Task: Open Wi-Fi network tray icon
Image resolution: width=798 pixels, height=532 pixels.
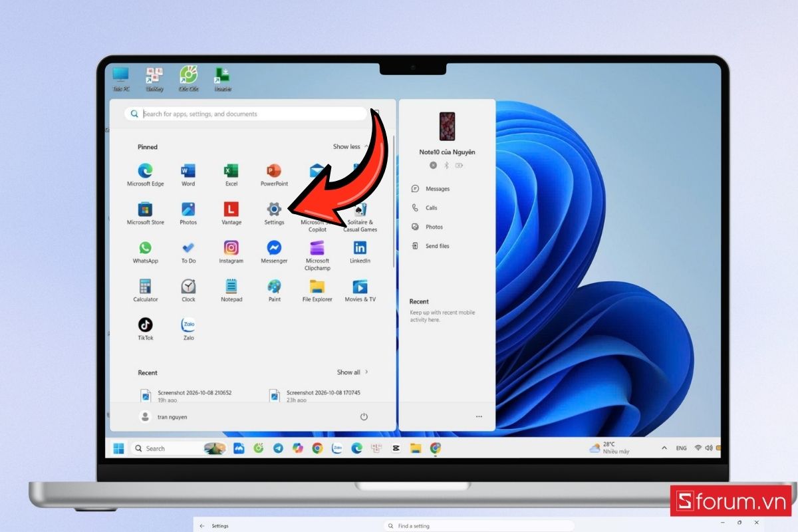Action: coord(698,448)
